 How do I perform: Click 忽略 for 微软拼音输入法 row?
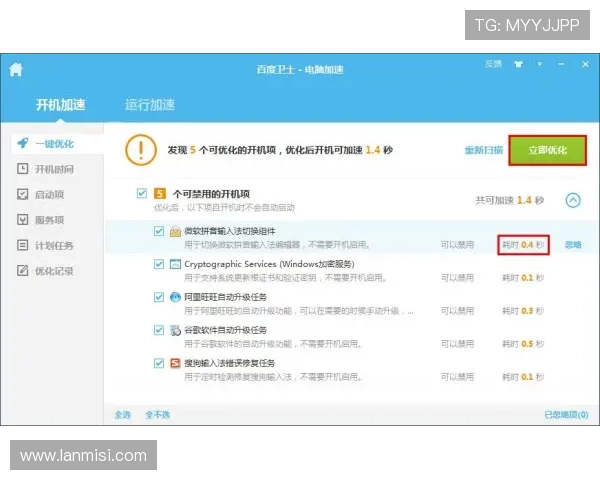coord(573,245)
